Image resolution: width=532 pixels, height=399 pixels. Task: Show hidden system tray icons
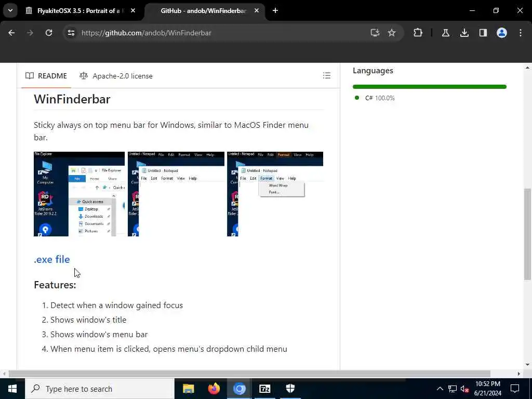[440, 389]
